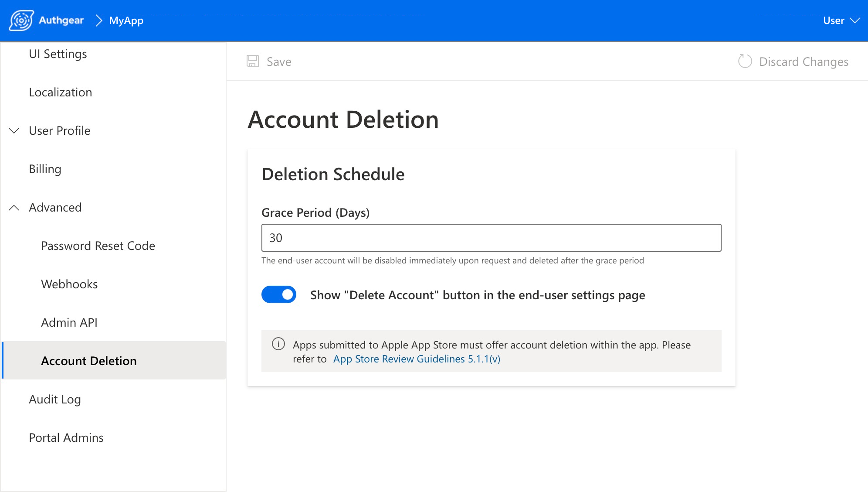Open Webhooks settings
Screen dimensions: 868x492
coord(69,284)
